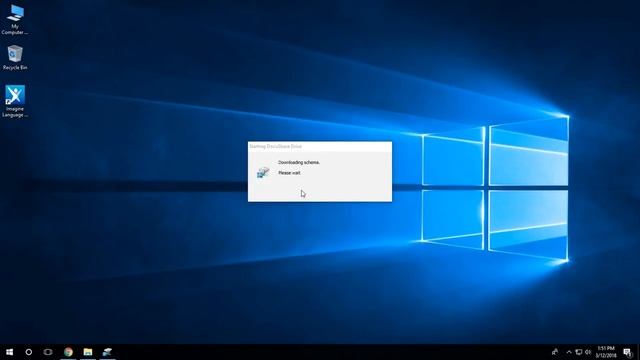Click the startup dialog title bar
Screen dimensions: 640x360
[320, 147]
